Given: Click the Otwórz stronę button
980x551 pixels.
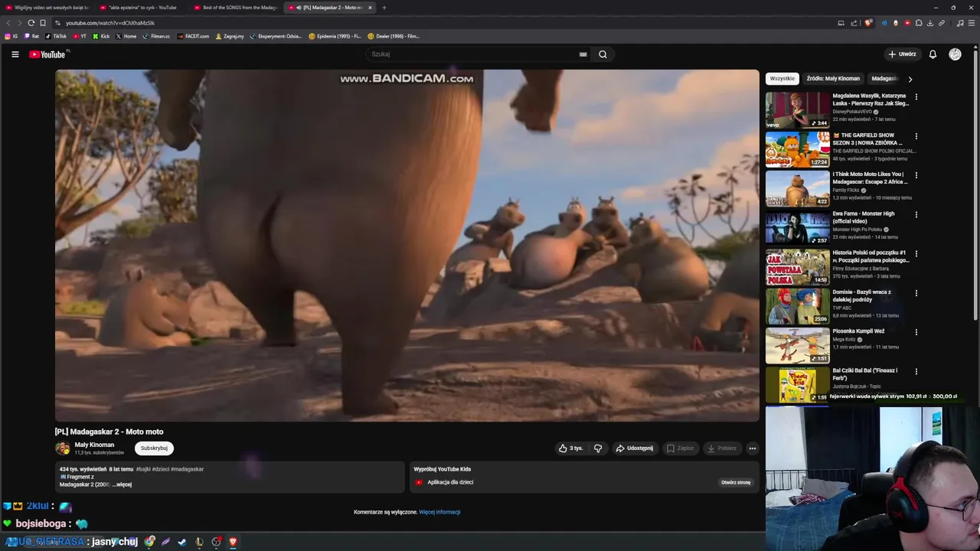Looking at the screenshot, I should click(x=736, y=483).
